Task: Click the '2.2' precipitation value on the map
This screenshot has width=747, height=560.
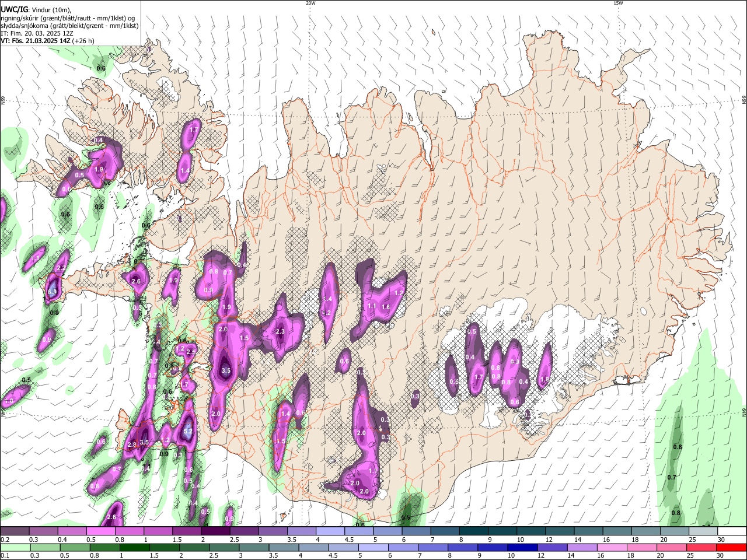Action: click(x=61, y=268)
